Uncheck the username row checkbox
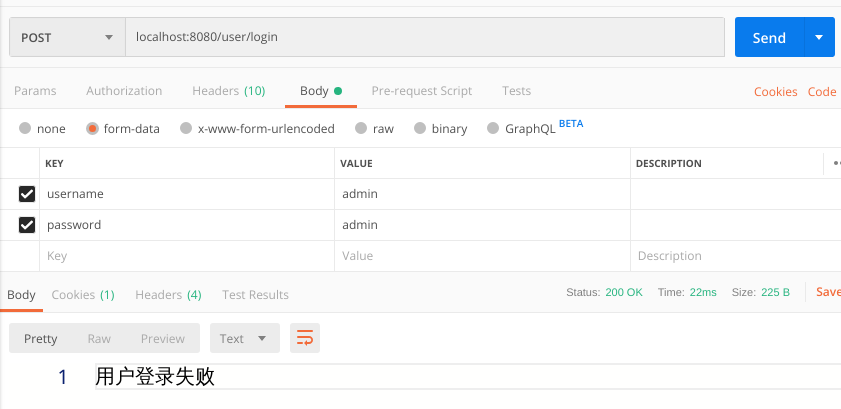 coord(27,194)
